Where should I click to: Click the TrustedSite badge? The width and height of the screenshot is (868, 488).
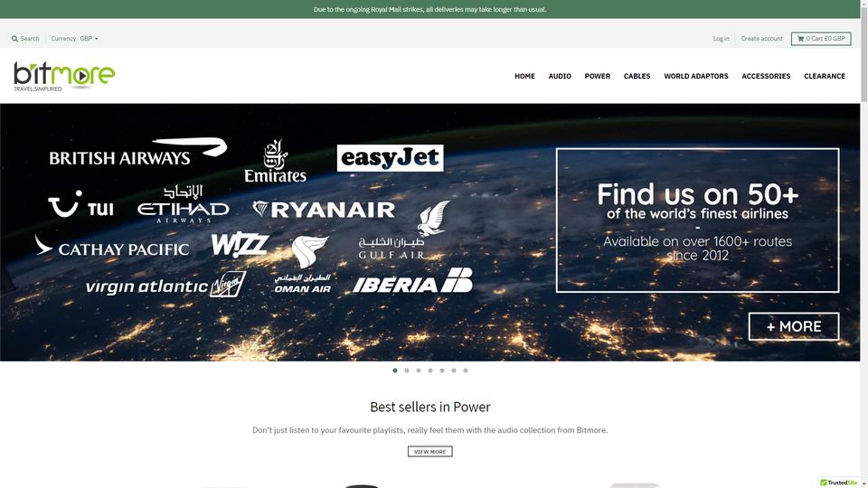point(839,483)
